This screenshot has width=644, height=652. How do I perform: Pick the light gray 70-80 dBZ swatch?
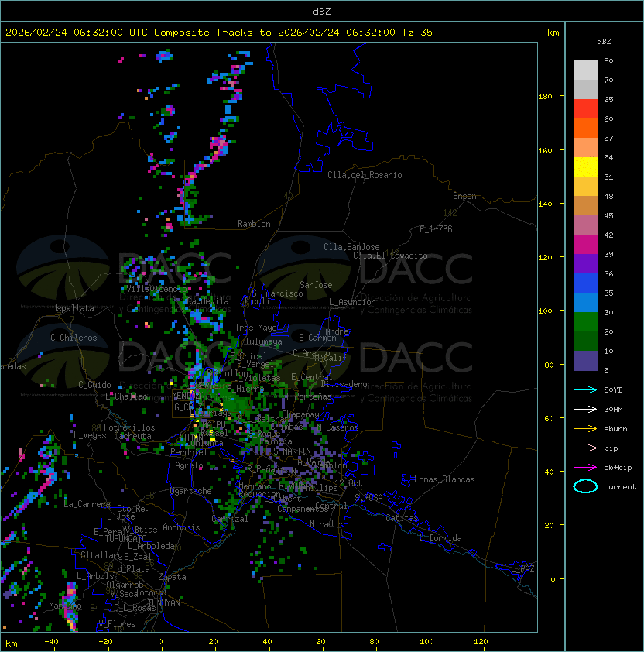pyautogui.click(x=585, y=70)
